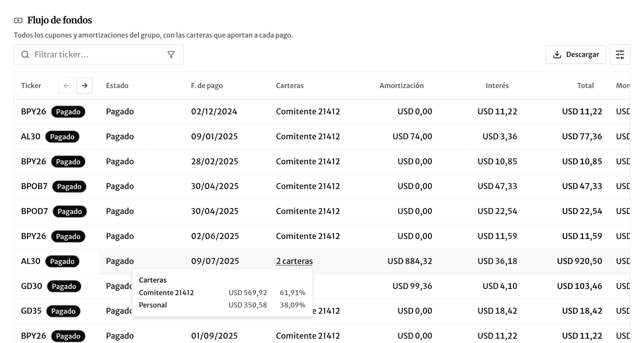The width and height of the screenshot is (644, 343).
Task: Click the banknote icon beside Flujo de fondos
Action: [x=18, y=20]
